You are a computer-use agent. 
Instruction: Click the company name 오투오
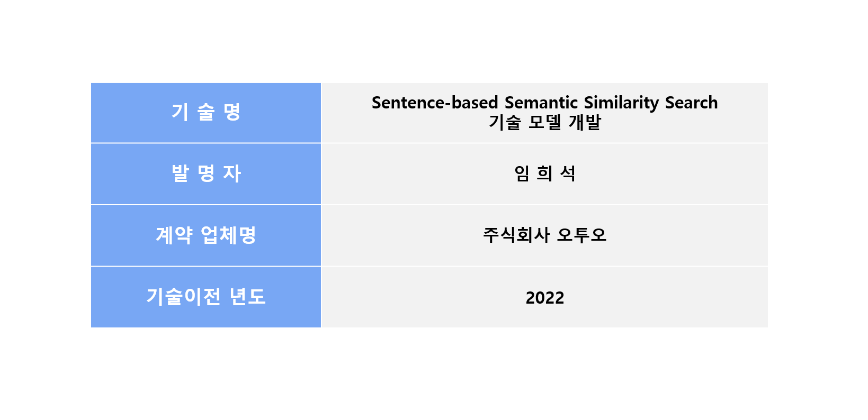(581, 235)
